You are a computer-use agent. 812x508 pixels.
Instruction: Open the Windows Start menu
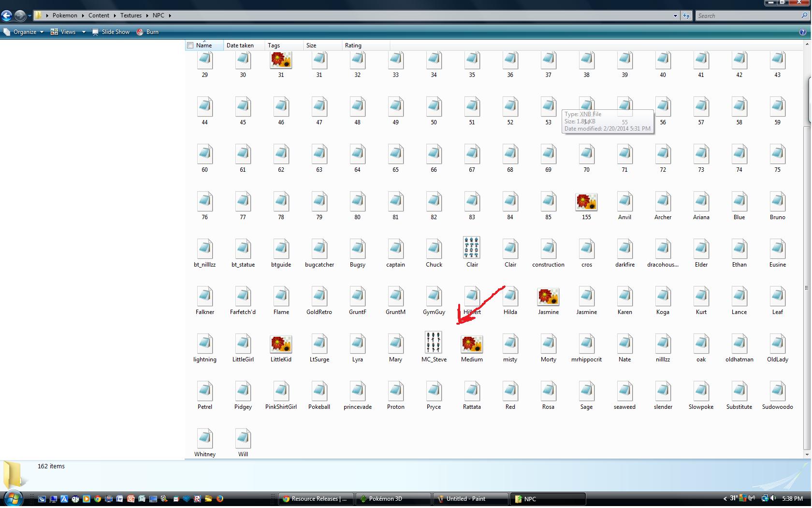[13, 498]
